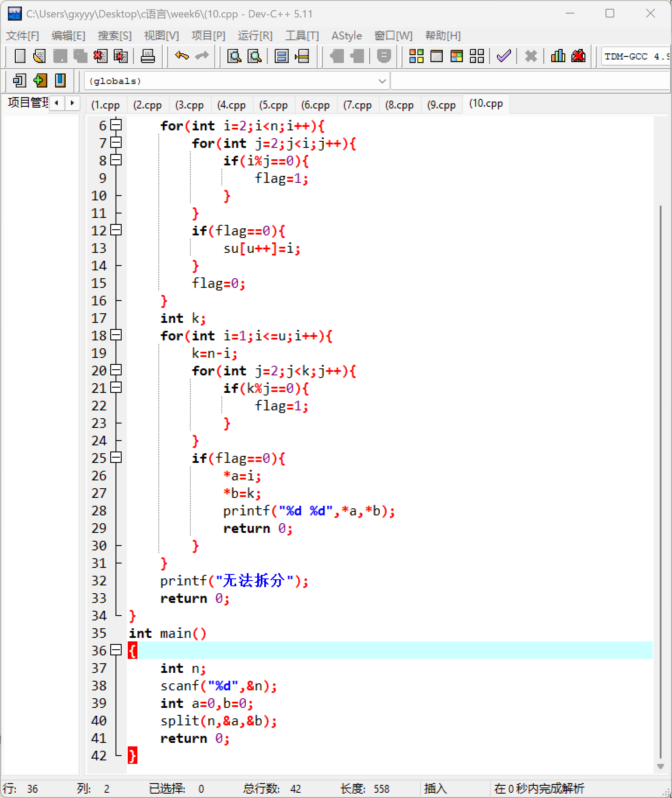The image size is (672, 798).
Task: Click the 插入 insert mode status text
Action: pos(435,788)
